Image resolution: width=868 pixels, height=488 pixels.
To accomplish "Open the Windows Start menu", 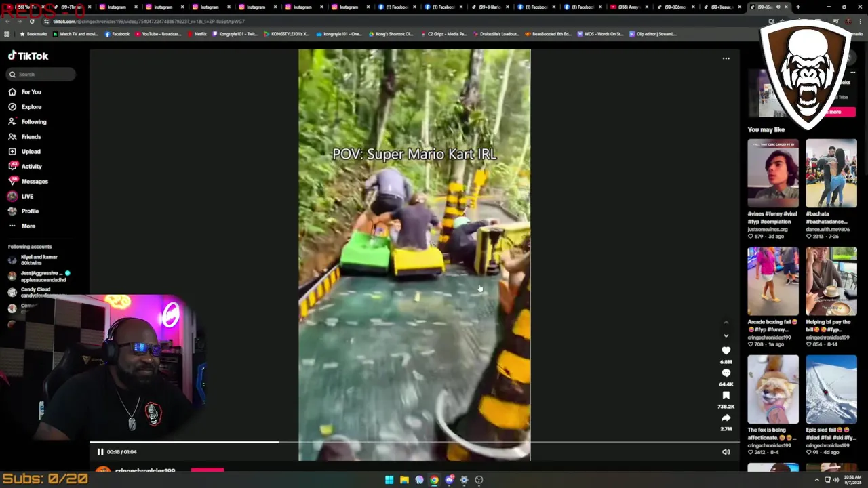I will click(x=389, y=480).
